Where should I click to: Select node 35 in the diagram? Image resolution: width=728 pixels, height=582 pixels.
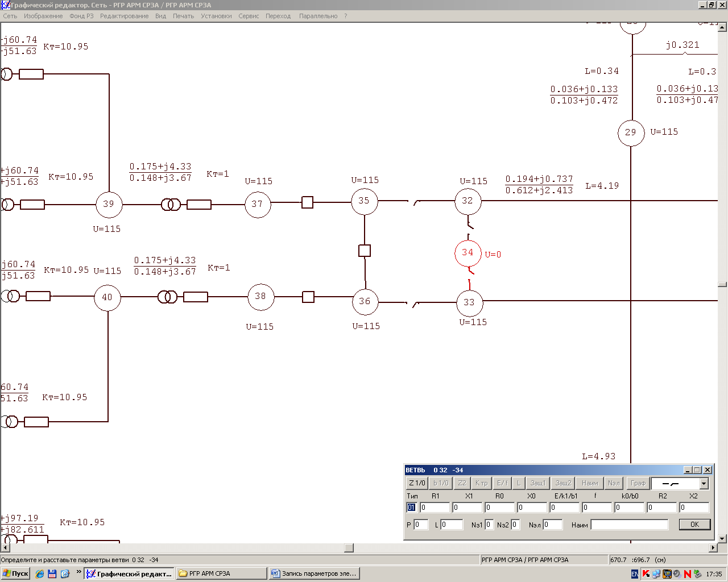(x=364, y=201)
